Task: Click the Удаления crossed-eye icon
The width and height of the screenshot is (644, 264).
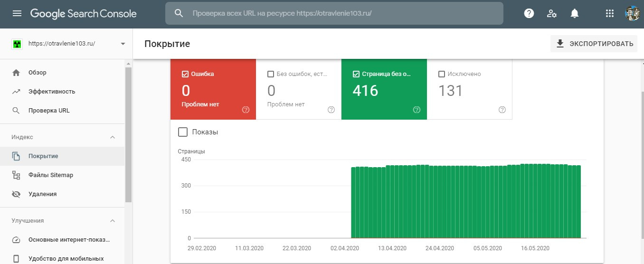Action: tap(16, 194)
